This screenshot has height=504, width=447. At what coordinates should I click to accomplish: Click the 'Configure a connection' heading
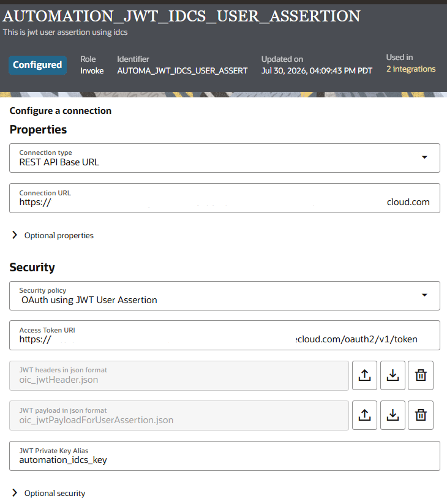pos(61,111)
